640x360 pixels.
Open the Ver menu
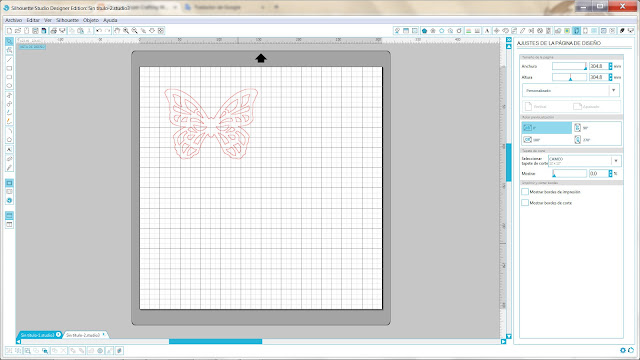click(x=48, y=20)
